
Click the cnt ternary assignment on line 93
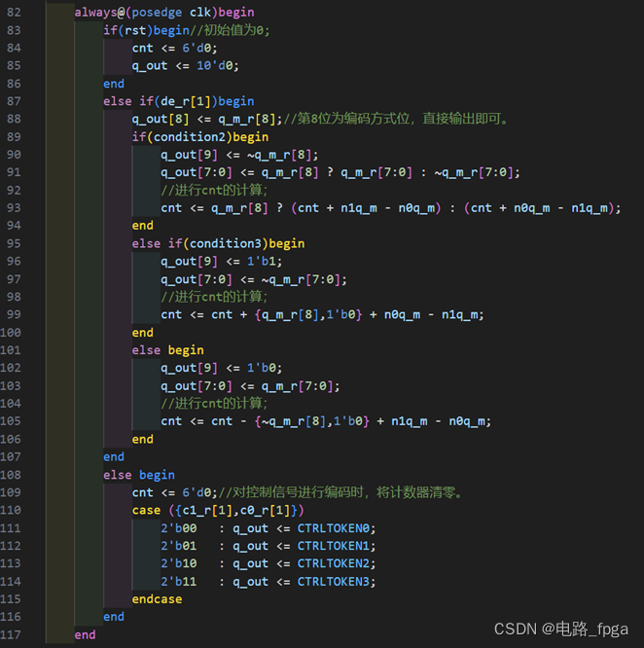(391, 208)
